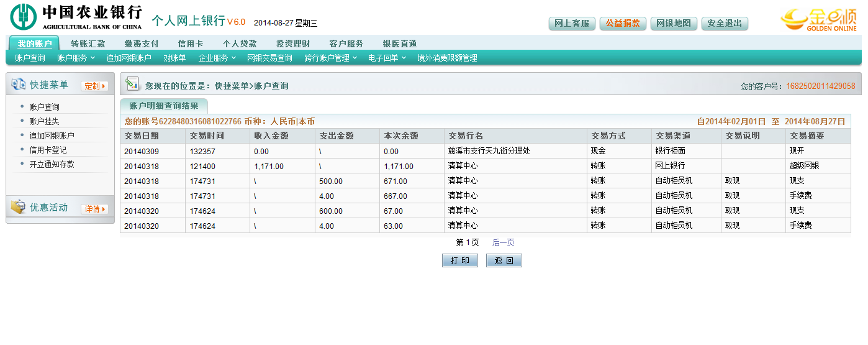Image resolution: width=868 pixels, height=345 pixels.
Task: Click the location breadcrumb icon
Action: (x=132, y=84)
